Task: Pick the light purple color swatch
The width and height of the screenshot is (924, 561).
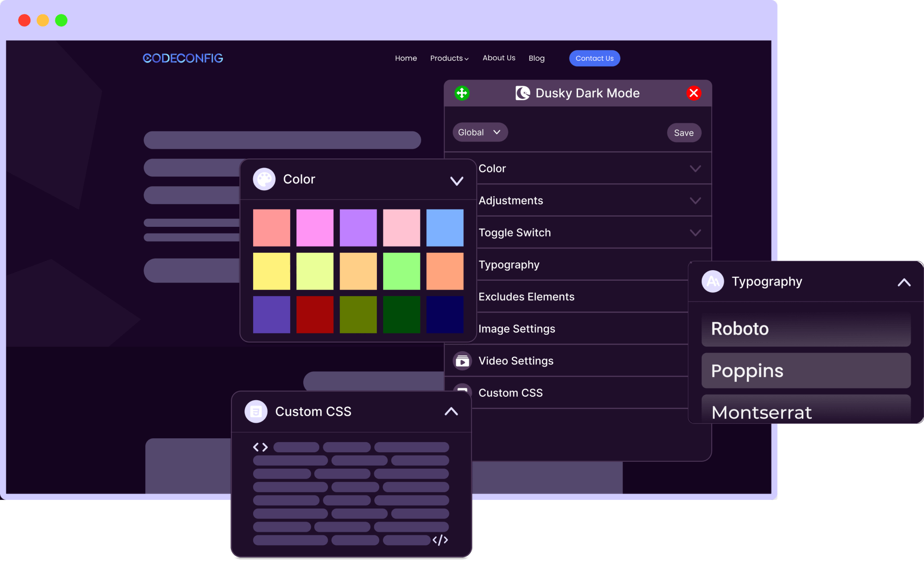Action: [x=358, y=228]
